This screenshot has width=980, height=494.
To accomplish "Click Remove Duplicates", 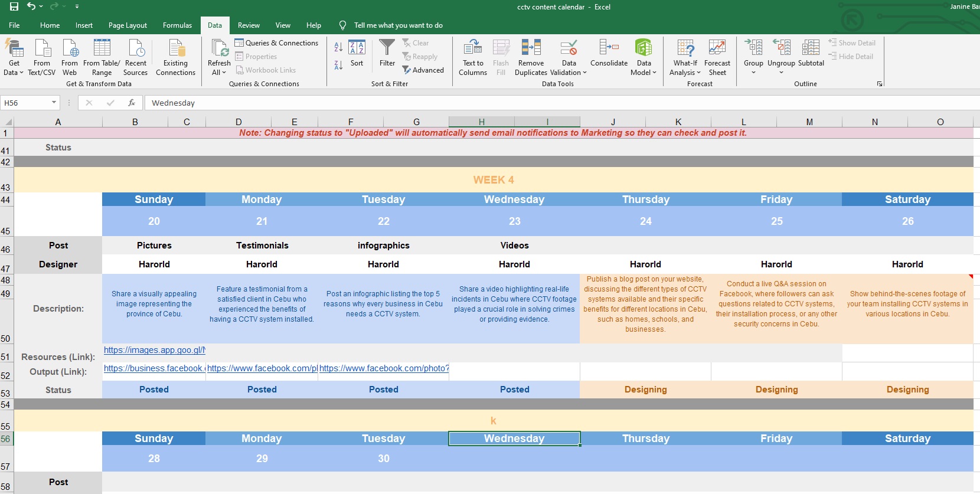I will (x=531, y=57).
